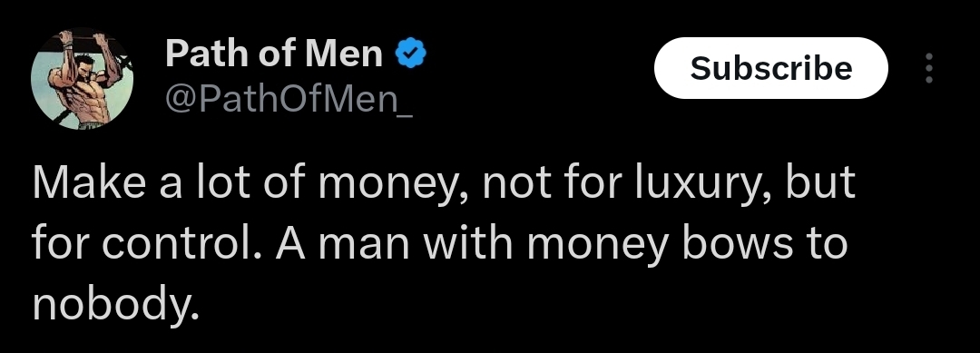Click the word "Make" starting the tweet

pyautogui.click(x=89, y=183)
